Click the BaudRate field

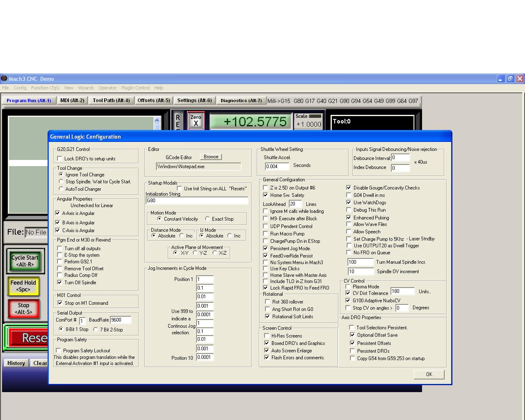[121, 320]
